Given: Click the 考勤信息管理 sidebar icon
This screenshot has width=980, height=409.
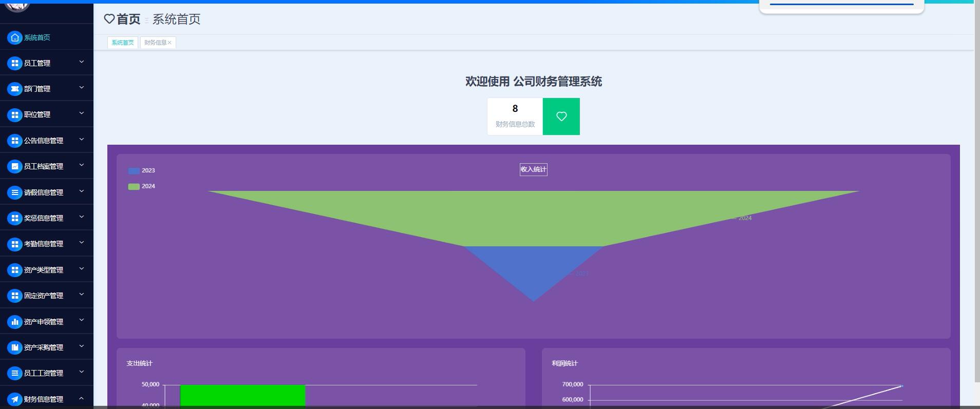Looking at the screenshot, I should pyautogui.click(x=15, y=244).
